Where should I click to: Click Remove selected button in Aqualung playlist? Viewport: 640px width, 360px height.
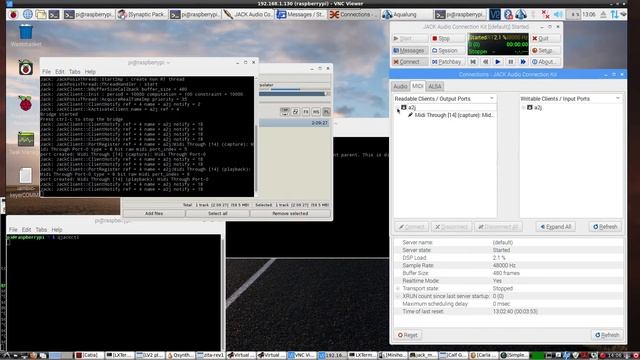point(290,213)
